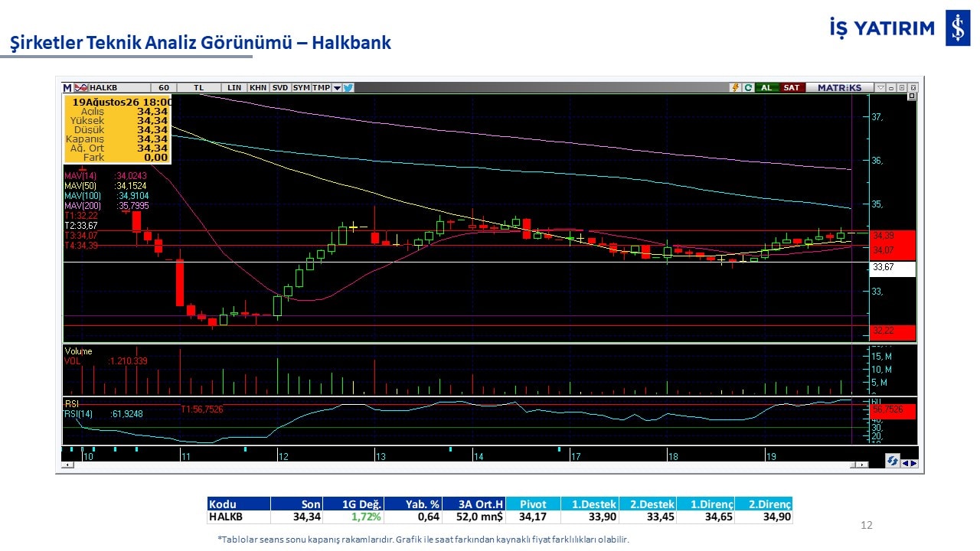Change the TL currency field
980x551 pixels.
click(x=199, y=87)
